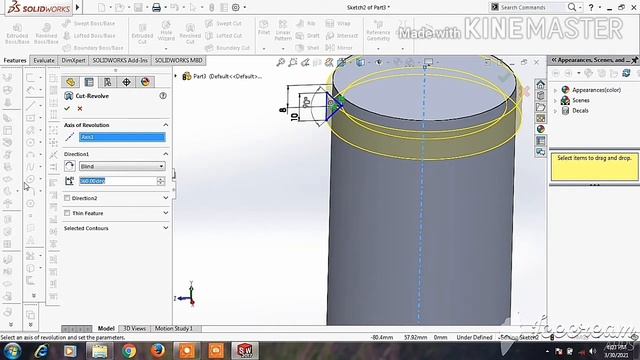This screenshot has width=640, height=360.
Task: Select the Scenes item in Appearances pane
Action: point(580,100)
